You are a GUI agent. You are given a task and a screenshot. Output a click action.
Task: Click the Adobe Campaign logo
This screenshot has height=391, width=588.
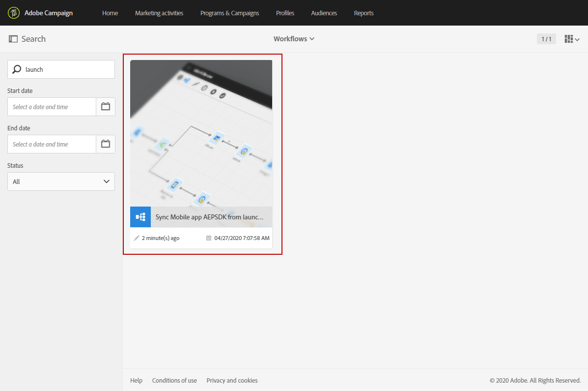pyautogui.click(x=13, y=12)
